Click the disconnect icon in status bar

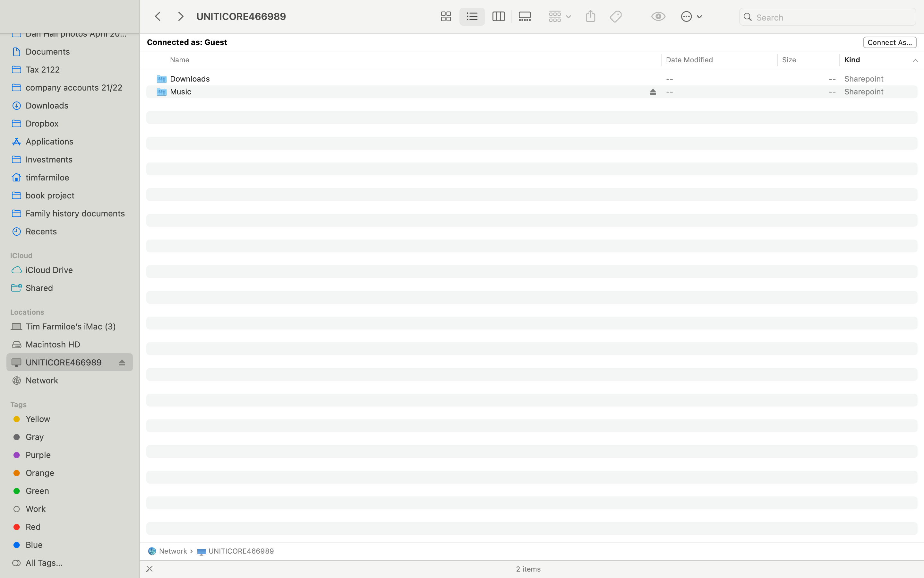[149, 569]
